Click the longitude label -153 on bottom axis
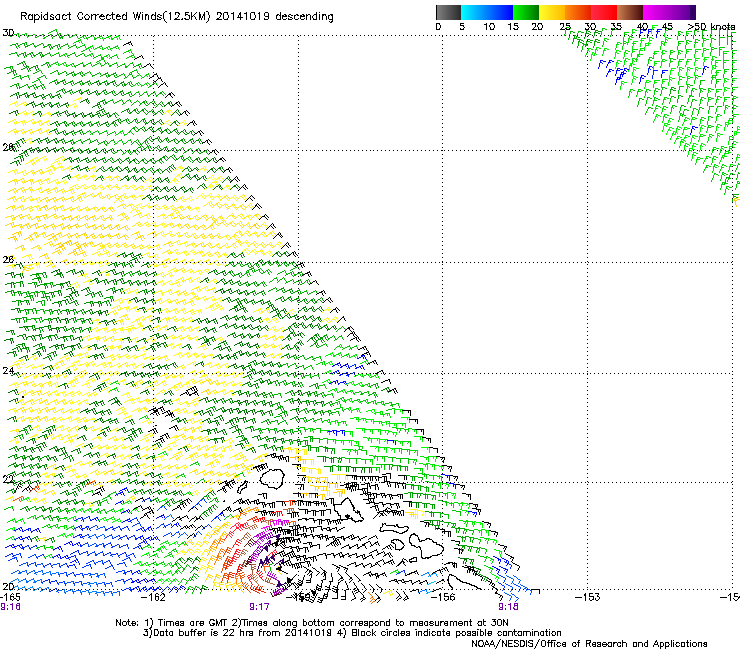This screenshot has height=650, width=740. (588, 597)
